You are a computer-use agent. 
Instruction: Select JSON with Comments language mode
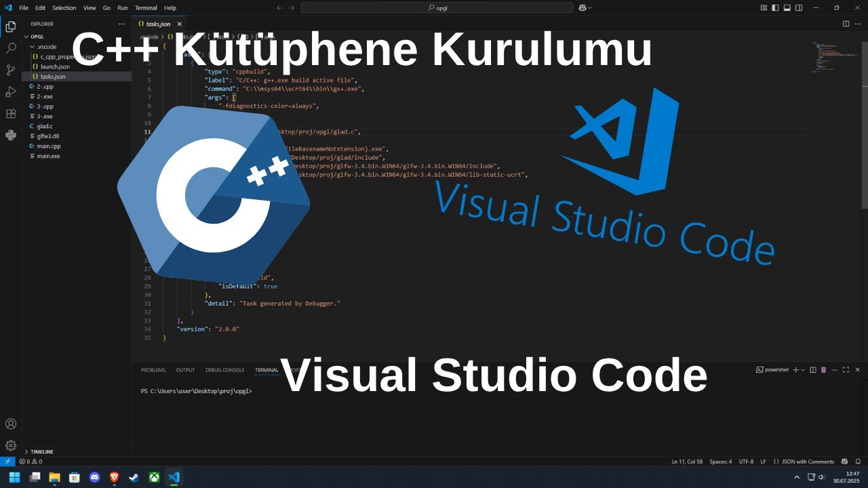tap(808, 462)
